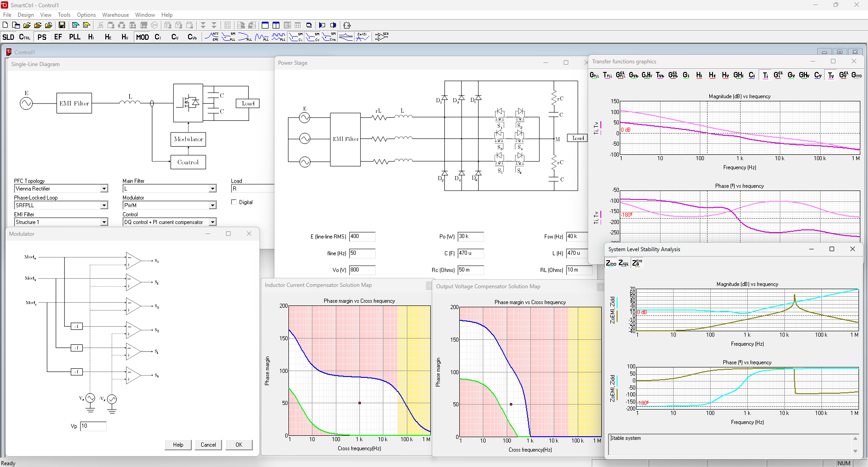Click the OK button in Modulator

click(x=239, y=445)
